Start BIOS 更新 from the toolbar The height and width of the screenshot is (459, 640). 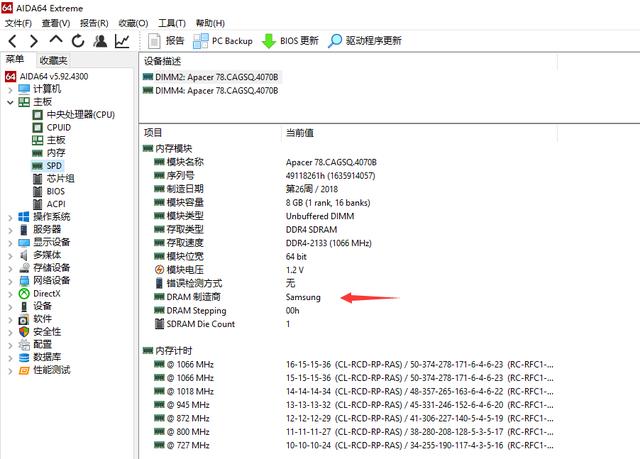pos(290,41)
